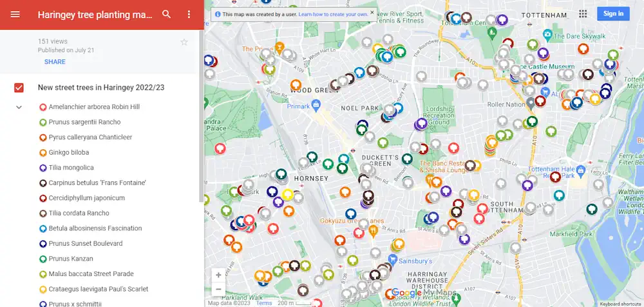Click the sidebar vertical scrollbar

coord(201,115)
